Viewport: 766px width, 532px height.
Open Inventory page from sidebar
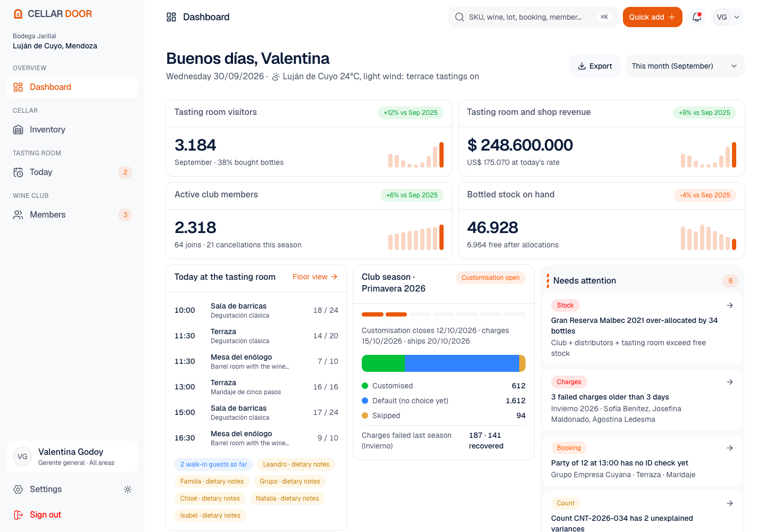pos(72,130)
